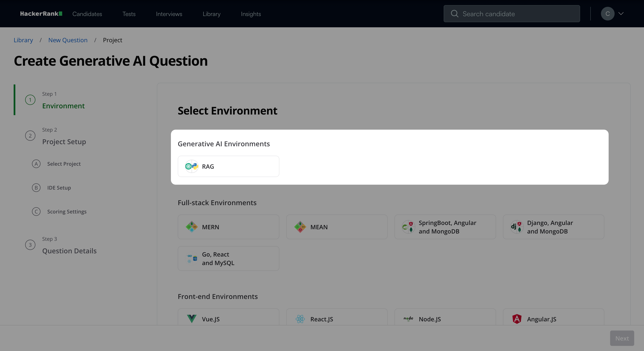The height and width of the screenshot is (351, 644).
Task: Focus the Search candidate field
Action: 512,14
